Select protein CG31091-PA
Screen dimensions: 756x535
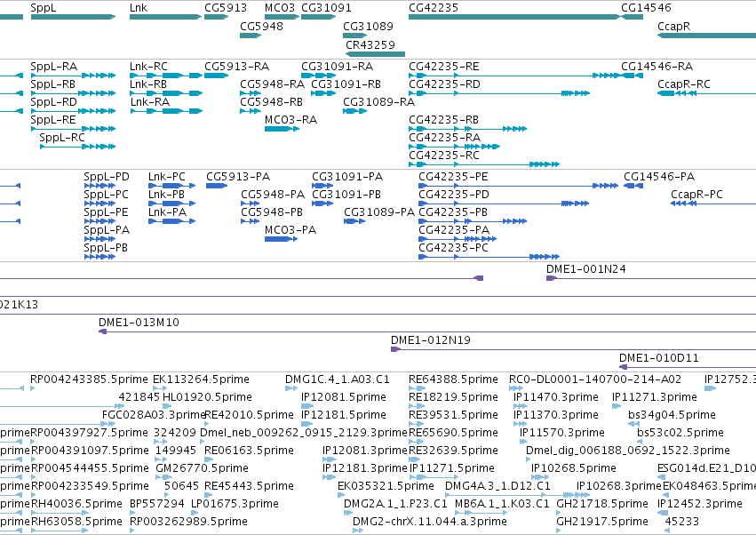click(322, 186)
